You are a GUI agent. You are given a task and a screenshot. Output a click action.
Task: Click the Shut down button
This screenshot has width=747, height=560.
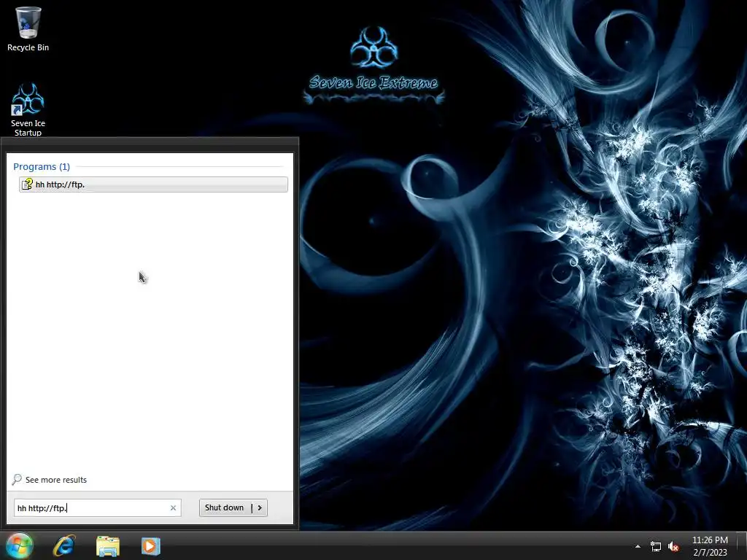coord(225,507)
